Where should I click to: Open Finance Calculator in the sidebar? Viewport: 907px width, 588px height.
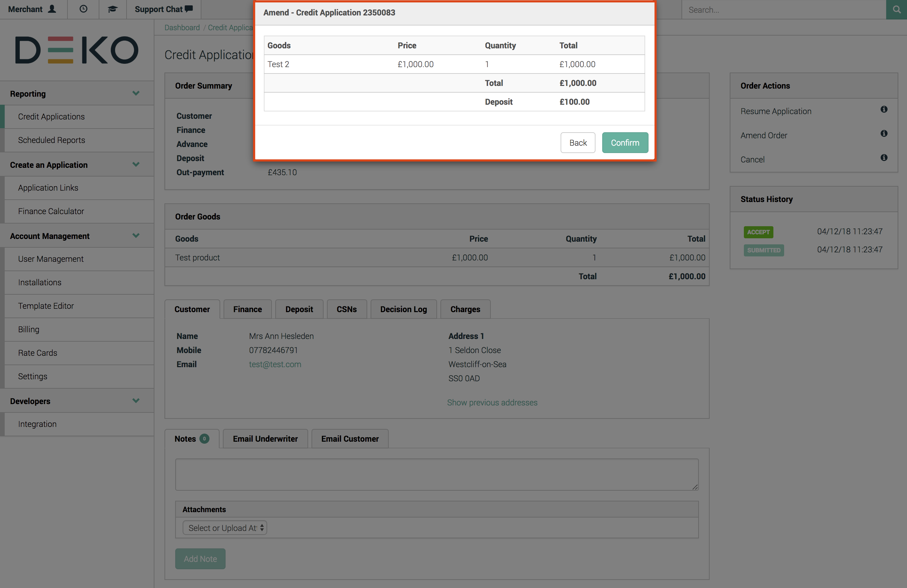(x=51, y=211)
